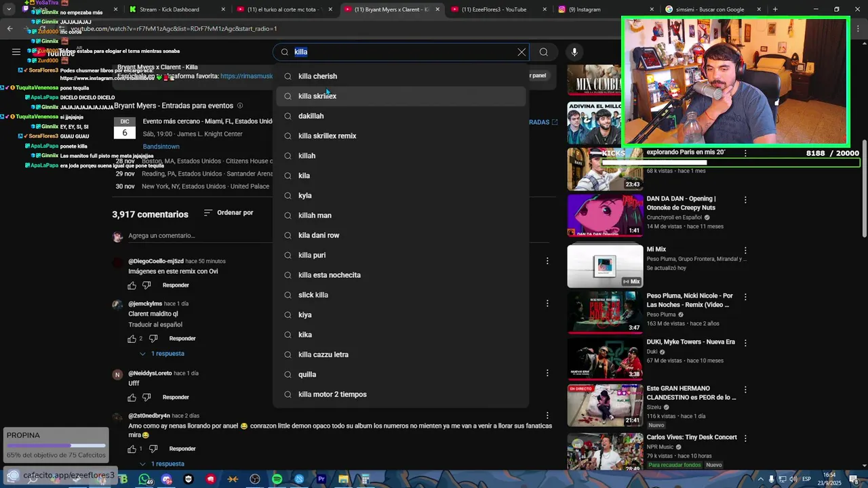Like the @2st0nedbry4n comment
Screen dimensions: 868x488
pos(132,449)
